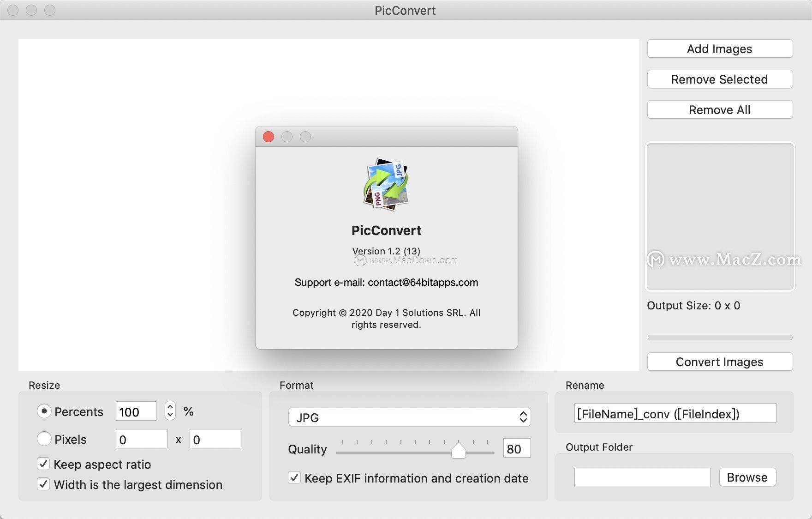Click the Output Folder path field
Viewport: 812px width, 519px height.
pos(643,477)
